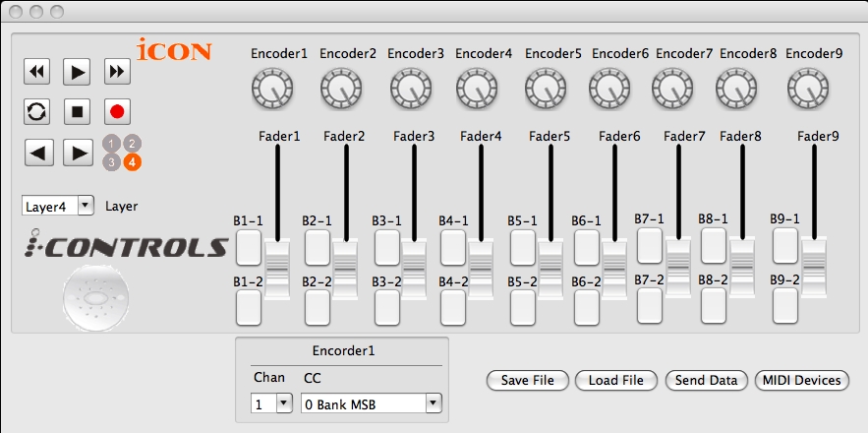The width and height of the screenshot is (868, 433).
Task: Select the B3-2 button
Action: tap(387, 308)
